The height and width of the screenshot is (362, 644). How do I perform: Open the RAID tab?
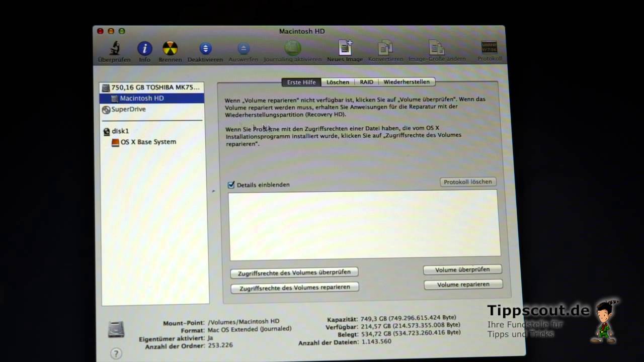(x=366, y=82)
